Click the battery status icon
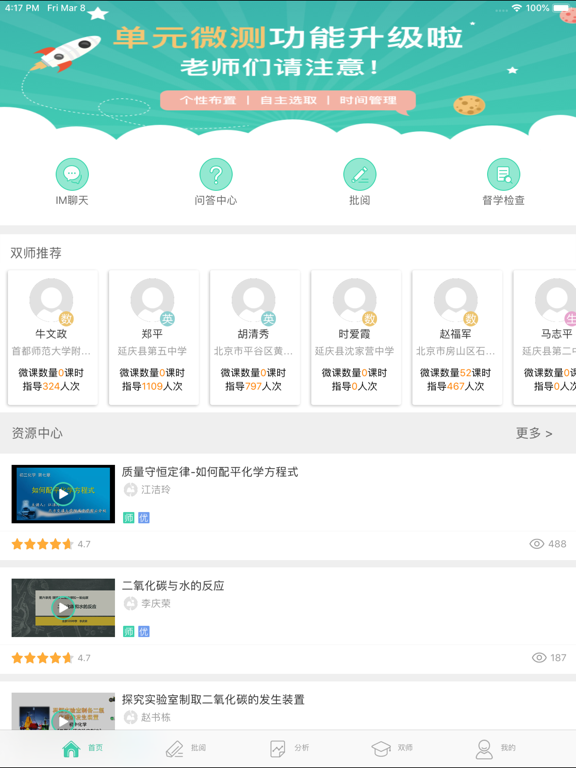This screenshot has height=768, width=576. (560, 8)
